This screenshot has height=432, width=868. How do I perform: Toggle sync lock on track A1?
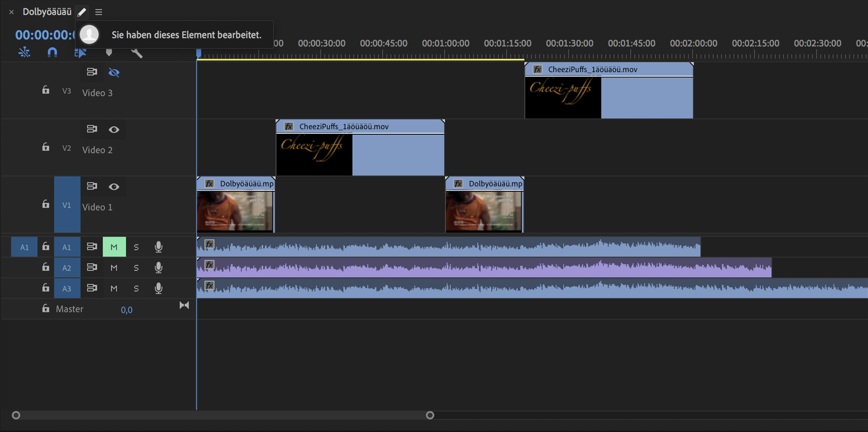pos(92,247)
